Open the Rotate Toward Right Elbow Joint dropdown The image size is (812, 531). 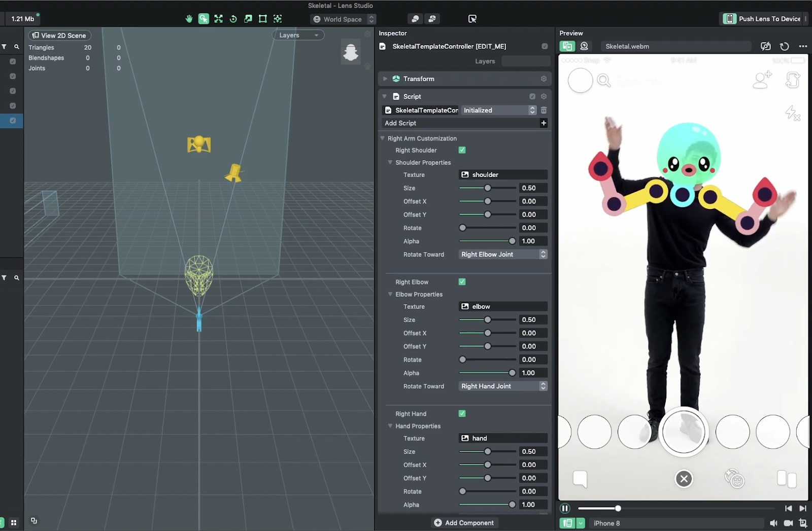pyautogui.click(x=502, y=254)
